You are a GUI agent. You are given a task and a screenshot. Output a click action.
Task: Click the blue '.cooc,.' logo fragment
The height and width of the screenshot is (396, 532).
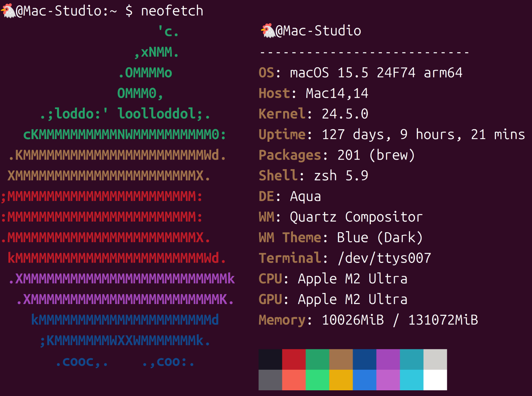pyautogui.click(x=82, y=361)
